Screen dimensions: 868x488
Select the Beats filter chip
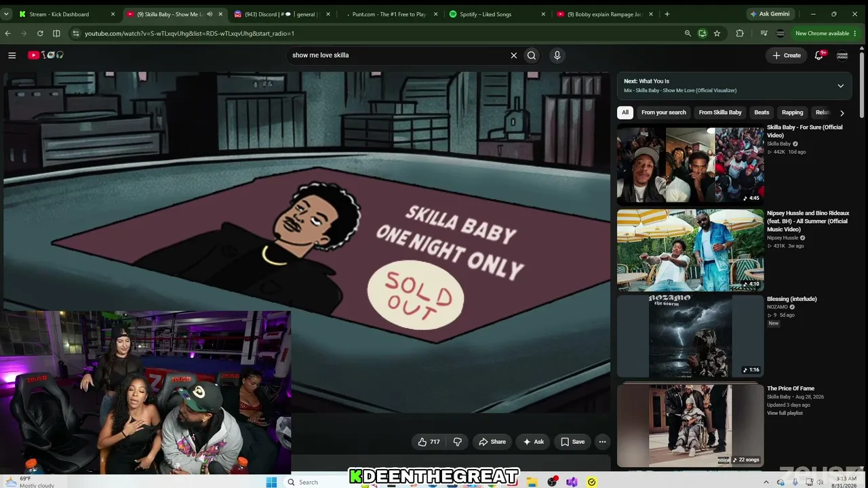(762, 113)
